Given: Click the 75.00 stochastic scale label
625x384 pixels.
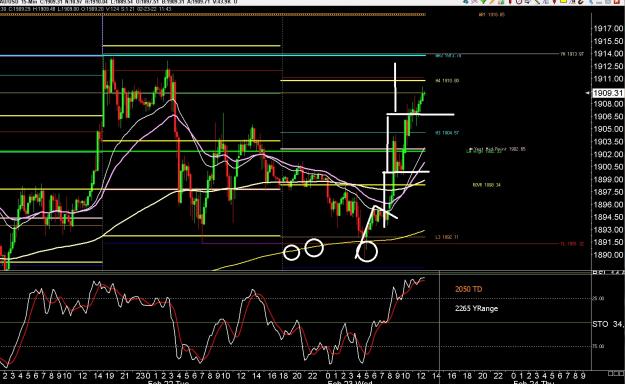Looking at the screenshot, I should (x=598, y=347).
